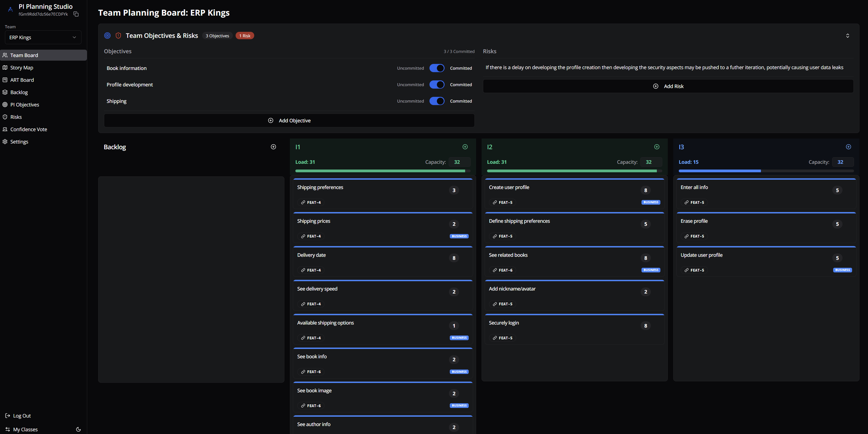Image resolution: width=868 pixels, height=434 pixels.
Task: Click Add Objective button
Action: pos(289,121)
